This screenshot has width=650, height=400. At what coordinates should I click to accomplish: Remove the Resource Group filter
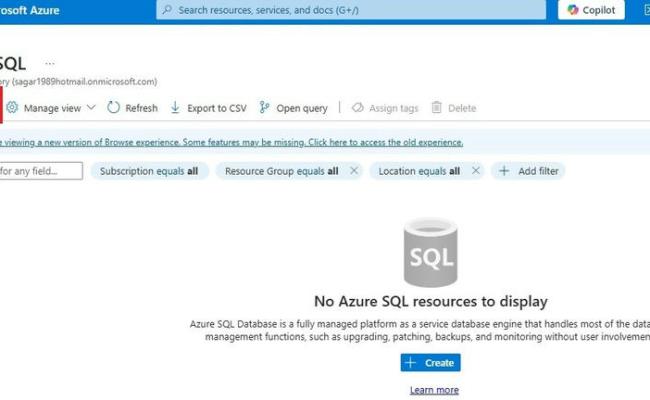point(354,170)
